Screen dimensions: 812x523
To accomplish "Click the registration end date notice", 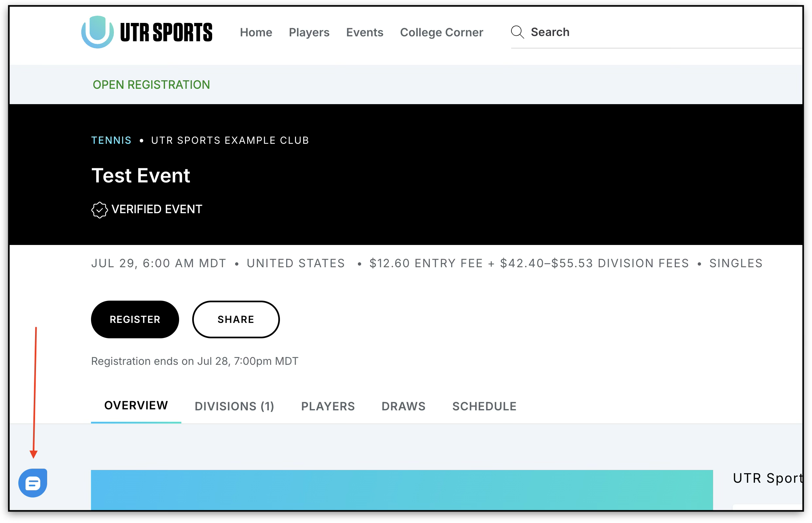I will click(x=195, y=361).
